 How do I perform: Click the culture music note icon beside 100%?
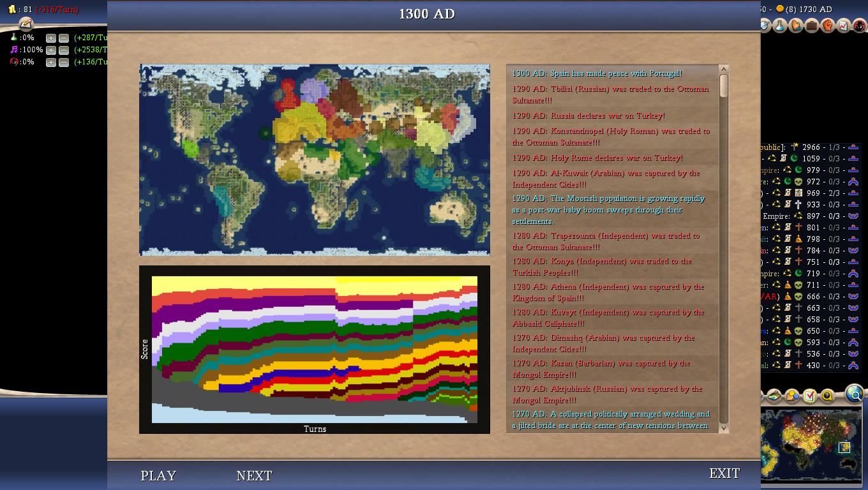click(x=14, y=50)
